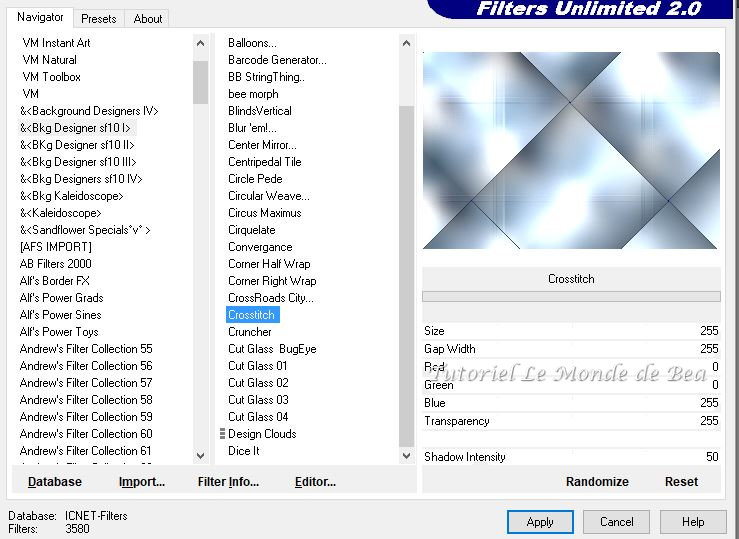The height and width of the screenshot is (539, 739).
Task: Select Cut Glass BugEye filter
Action: (x=272, y=349)
